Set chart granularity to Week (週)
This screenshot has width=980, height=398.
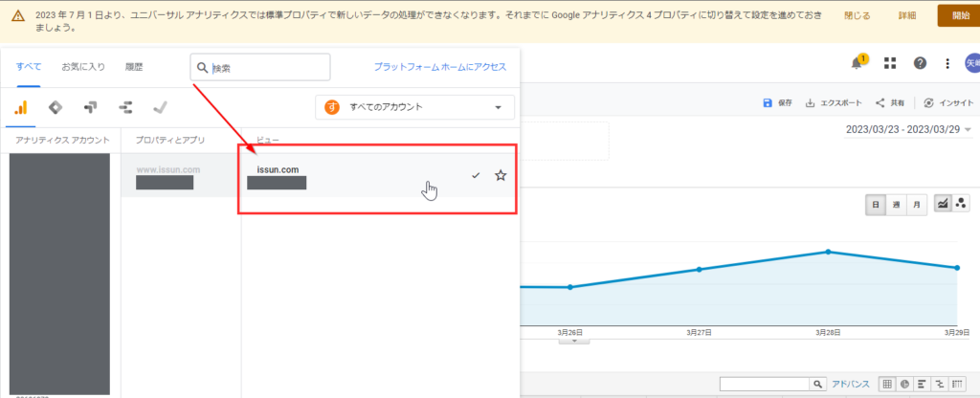pyautogui.click(x=896, y=205)
